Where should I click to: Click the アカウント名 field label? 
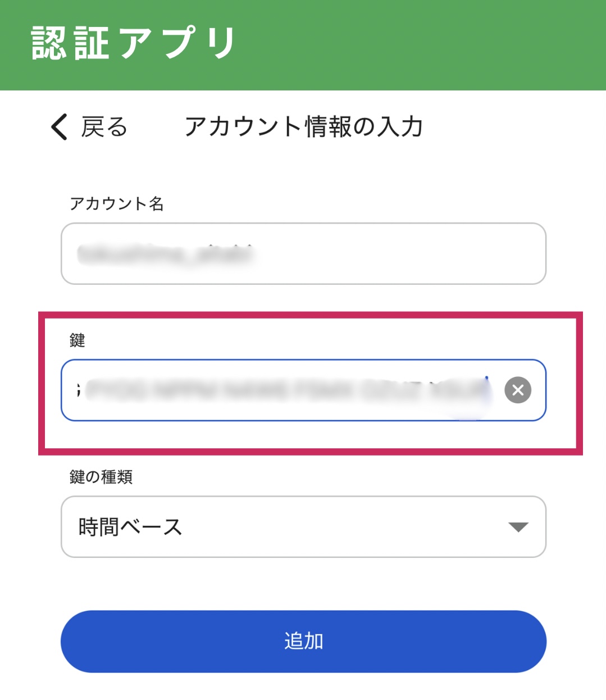click(116, 203)
